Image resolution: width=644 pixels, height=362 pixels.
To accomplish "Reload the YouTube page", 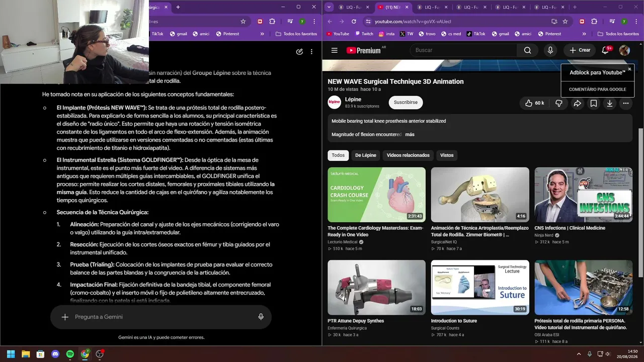I will [354, 22].
